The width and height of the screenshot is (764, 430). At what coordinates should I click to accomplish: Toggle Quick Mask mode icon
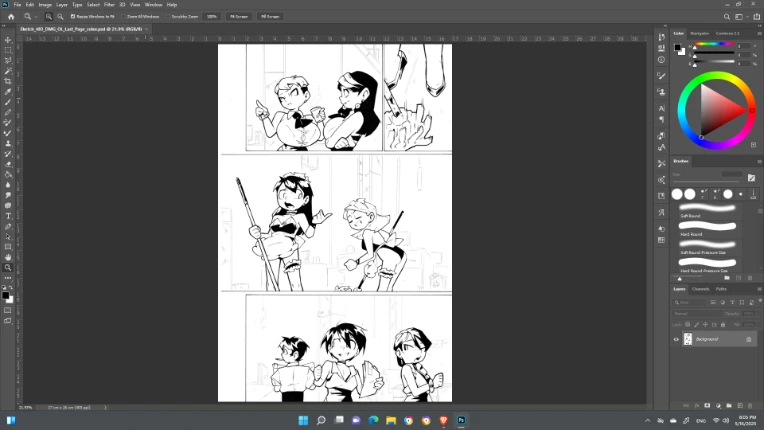[x=8, y=310]
